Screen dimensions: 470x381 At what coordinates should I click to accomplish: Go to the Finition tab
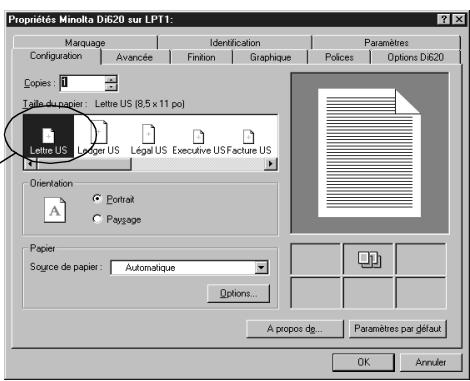[201, 57]
